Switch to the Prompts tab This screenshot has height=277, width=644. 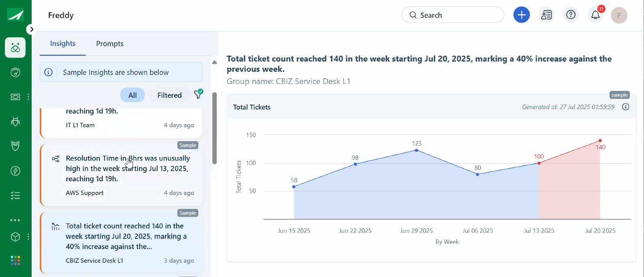[109, 44]
